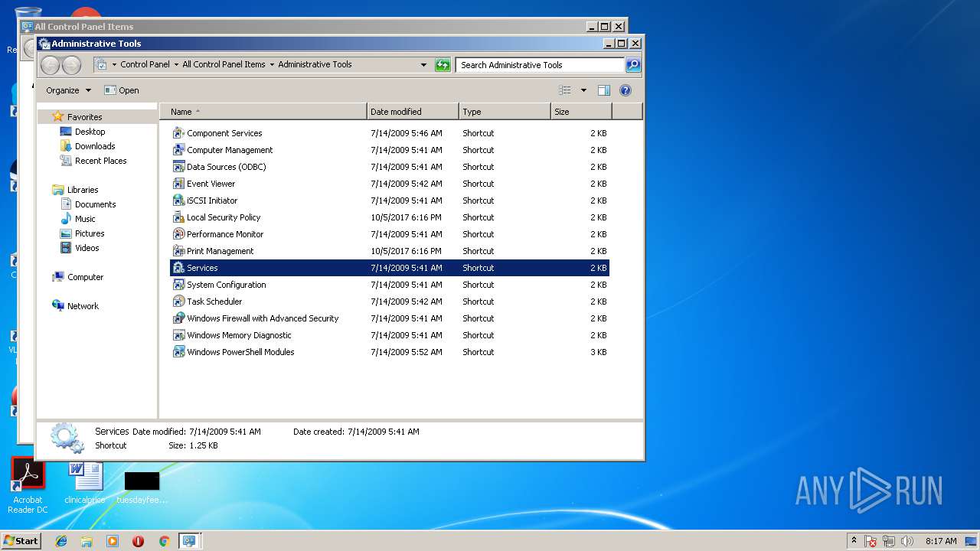Sort by Date modified column header
The width and height of the screenshot is (980, 551).
pyautogui.click(x=413, y=112)
